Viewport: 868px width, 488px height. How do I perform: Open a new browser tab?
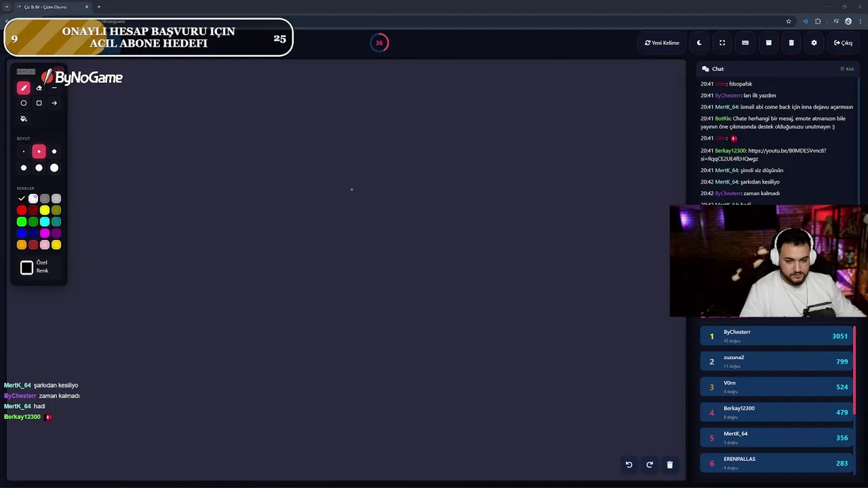98,7
